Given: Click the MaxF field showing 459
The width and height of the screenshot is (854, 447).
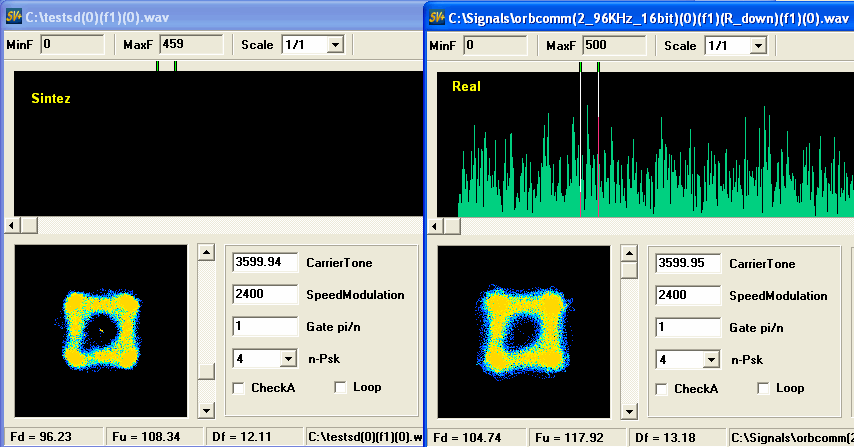Looking at the screenshot, I should [x=192, y=45].
